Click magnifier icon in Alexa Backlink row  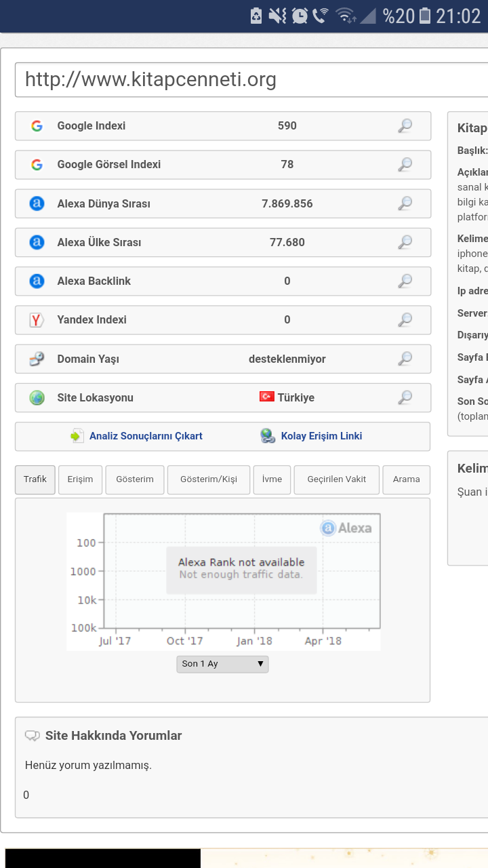[x=405, y=281]
